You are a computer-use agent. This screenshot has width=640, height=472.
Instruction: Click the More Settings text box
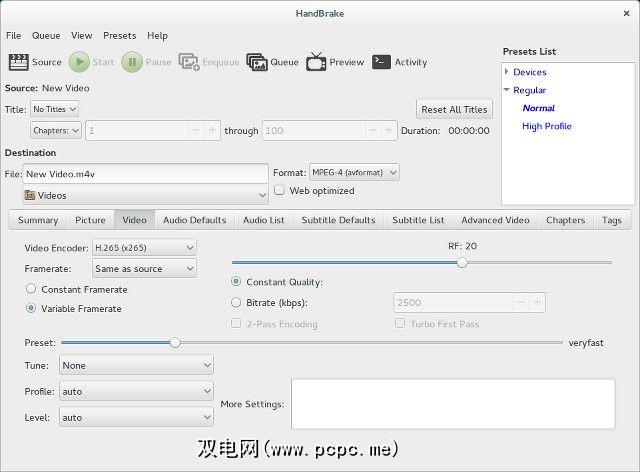click(453, 404)
